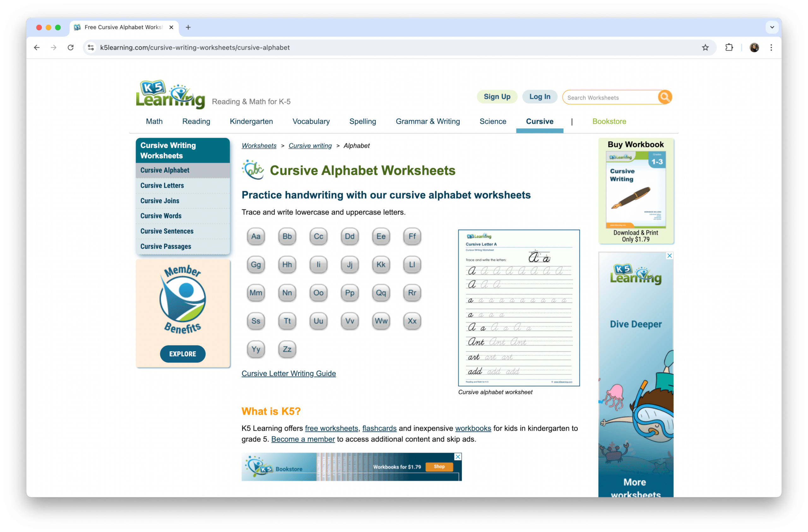Bookmark this page with the star icon

tap(705, 48)
